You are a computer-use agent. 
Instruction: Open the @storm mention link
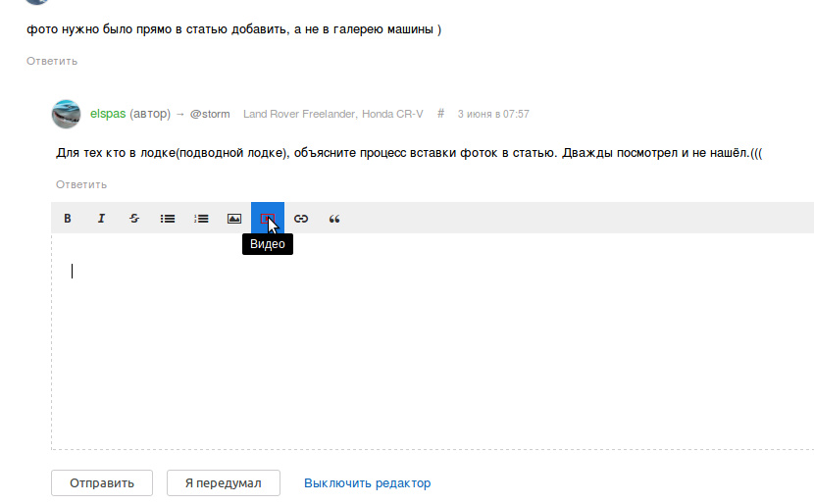pyautogui.click(x=210, y=114)
